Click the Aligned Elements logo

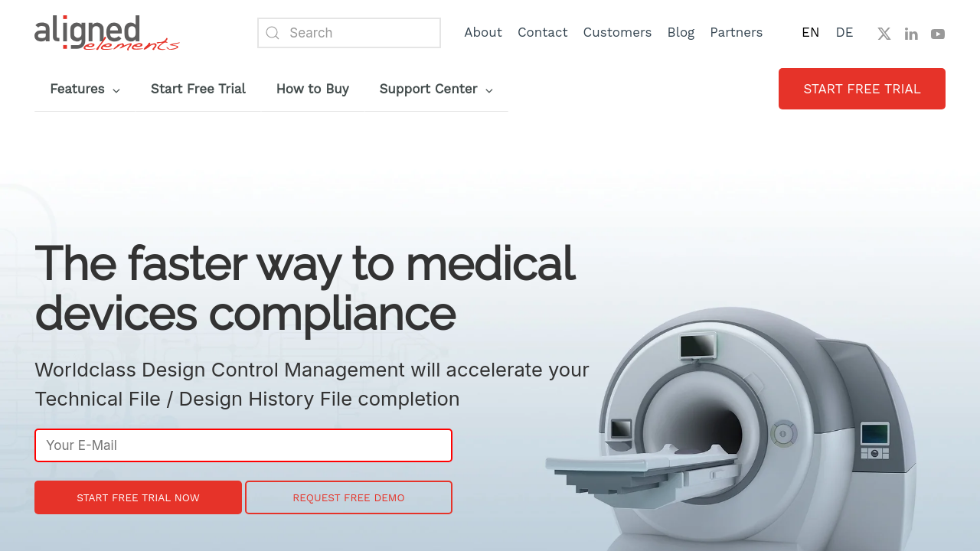(106, 33)
